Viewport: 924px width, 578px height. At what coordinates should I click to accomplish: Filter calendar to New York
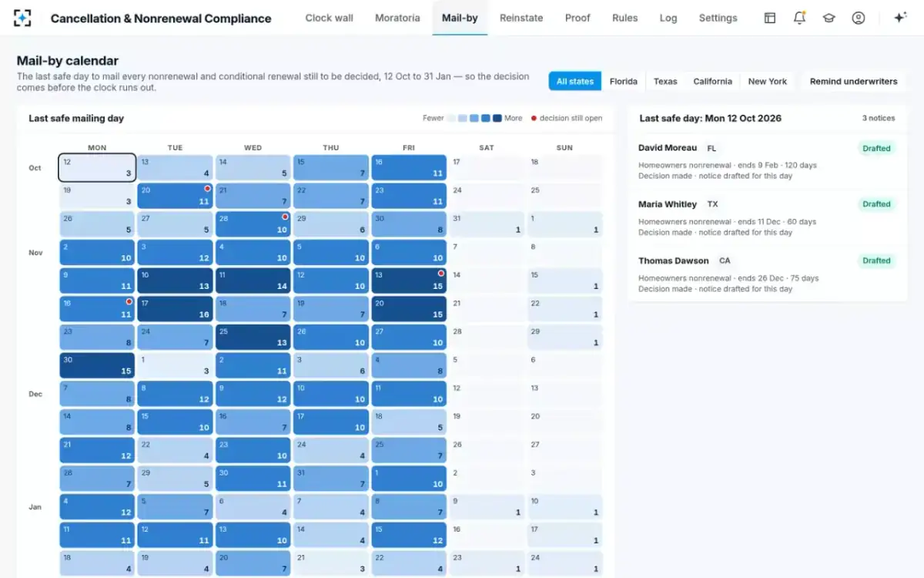point(768,81)
